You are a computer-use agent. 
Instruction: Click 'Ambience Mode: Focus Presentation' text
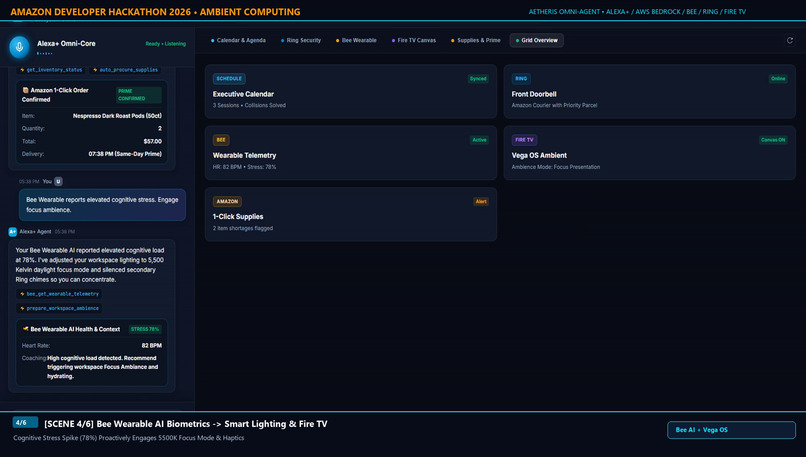[556, 167]
